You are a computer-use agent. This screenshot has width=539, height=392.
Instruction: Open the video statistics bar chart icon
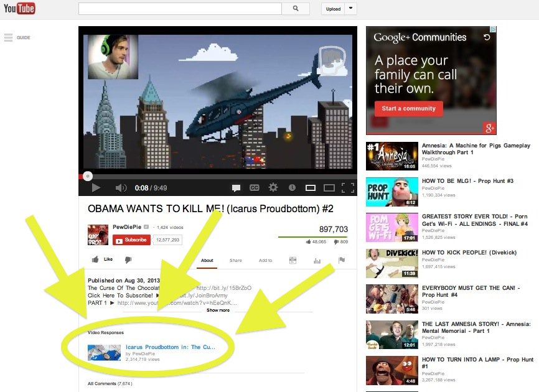(317, 261)
